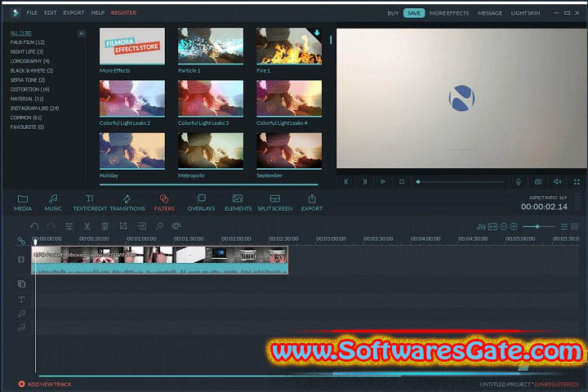588x392 pixels.
Task: Select the Filters tab
Action: click(x=164, y=203)
